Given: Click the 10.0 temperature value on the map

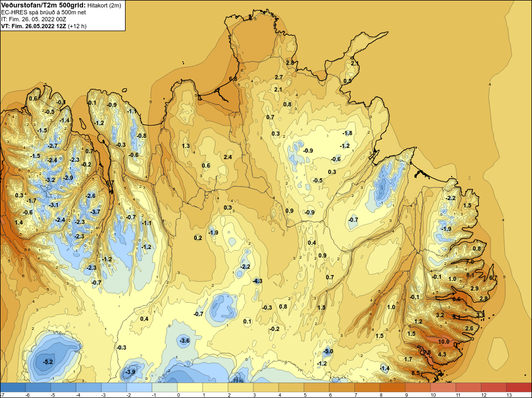Looking at the screenshot, I should click(x=444, y=342).
